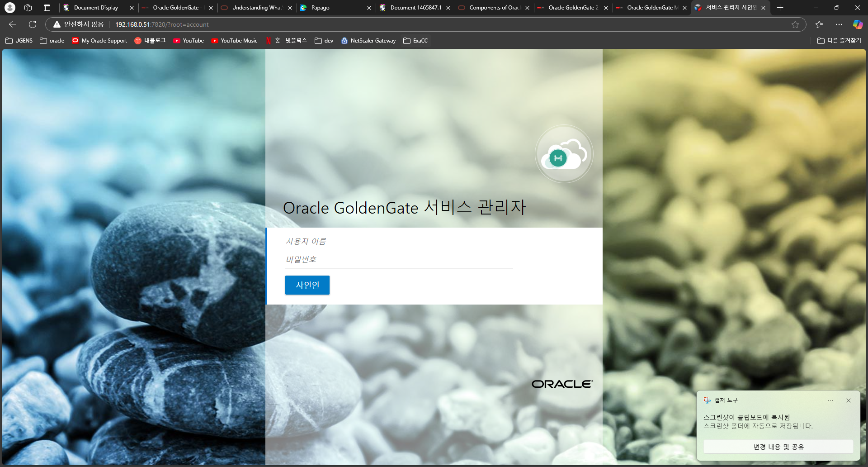Open a new tab with plus button
The width and height of the screenshot is (868, 467).
coord(780,8)
